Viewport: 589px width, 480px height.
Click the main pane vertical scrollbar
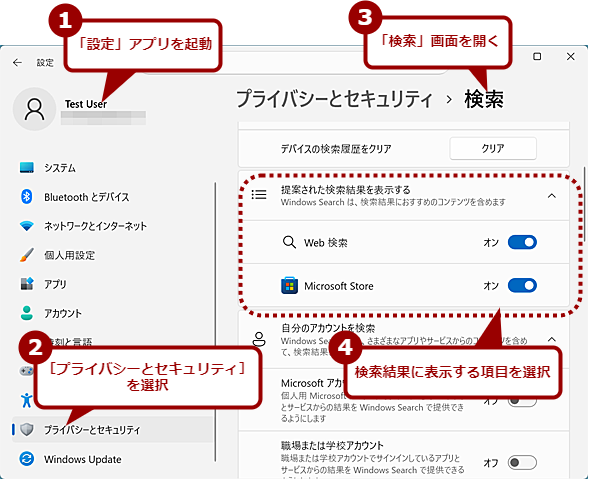coord(584,204)
